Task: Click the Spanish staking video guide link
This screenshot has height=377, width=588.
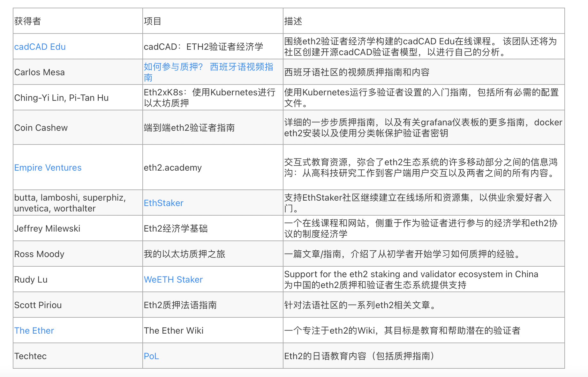Action: pos(209,72)
